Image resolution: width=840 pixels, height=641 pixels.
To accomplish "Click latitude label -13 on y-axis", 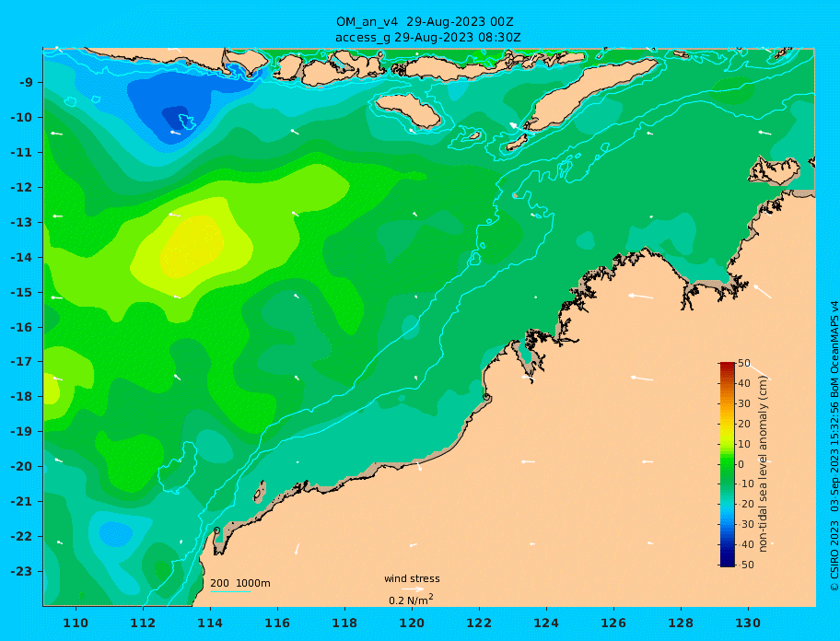I will [x=21, y=222].
